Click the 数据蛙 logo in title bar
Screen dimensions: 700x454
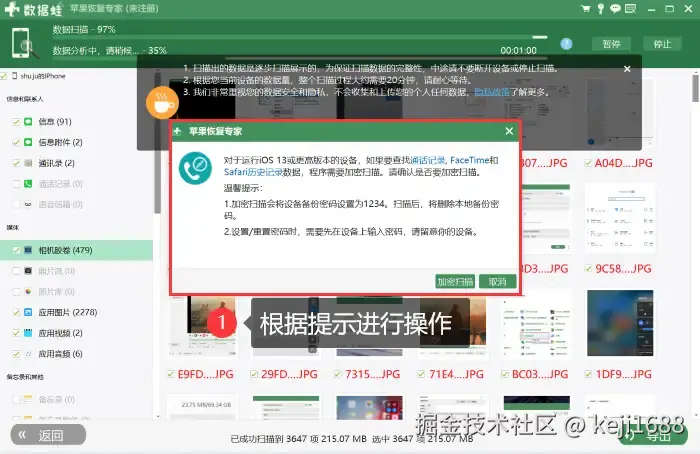(x=33, y=8)
